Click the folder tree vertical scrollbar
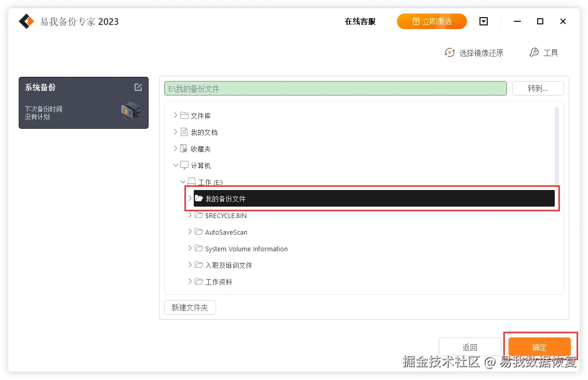588x380 pixels. click(556, 146)
